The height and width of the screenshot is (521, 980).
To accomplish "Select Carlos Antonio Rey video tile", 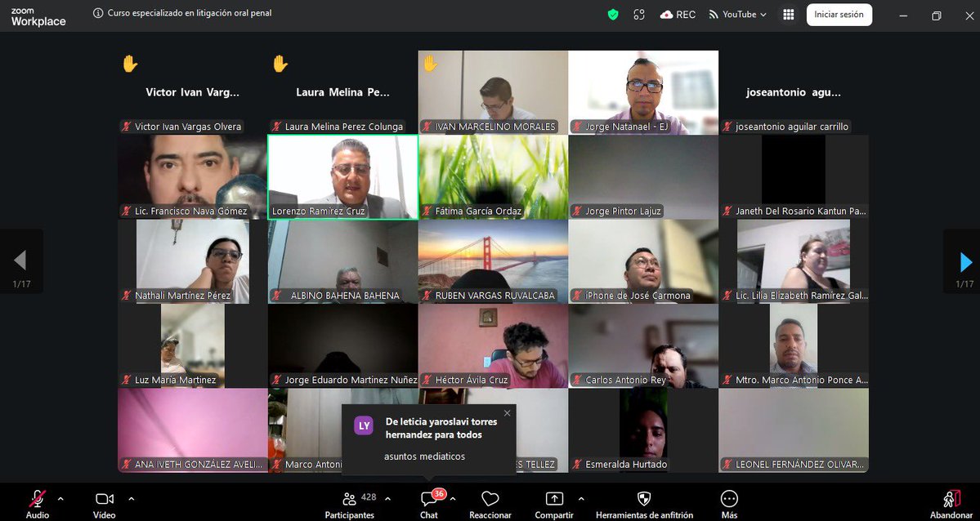I will pos(643,345).
